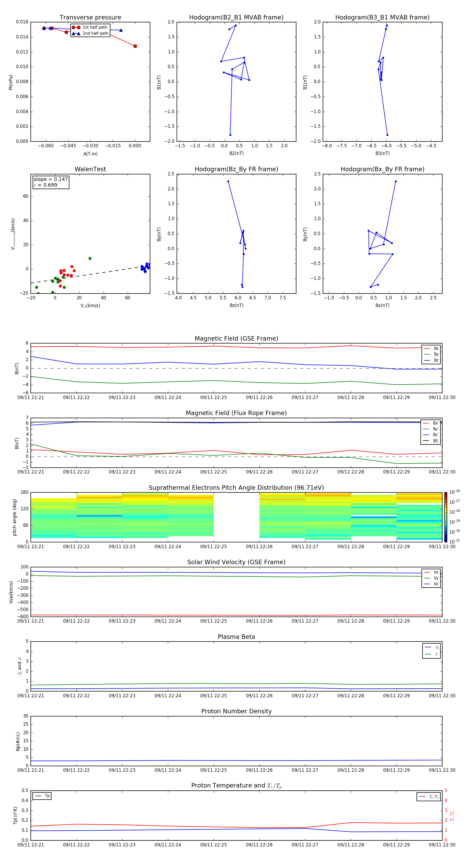Select |B| in the Flux Rope legend
This screenshot has height=868, width=473.
pos(431,441)
